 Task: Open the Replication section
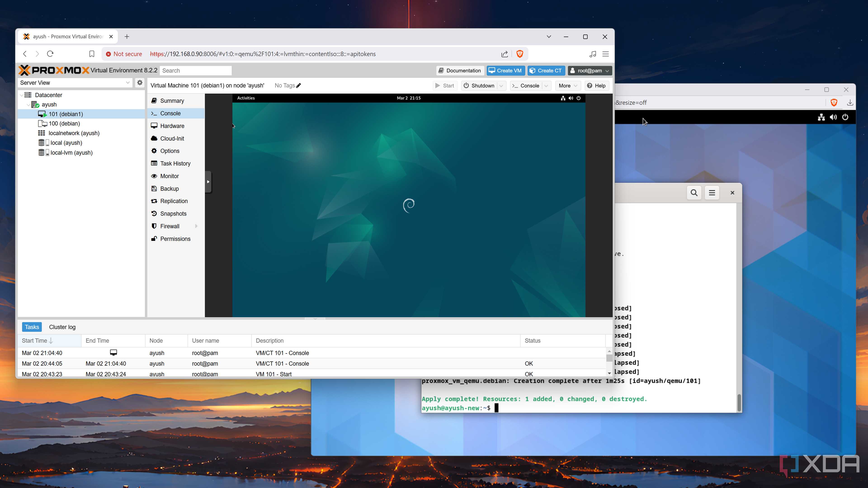(174, 201)
